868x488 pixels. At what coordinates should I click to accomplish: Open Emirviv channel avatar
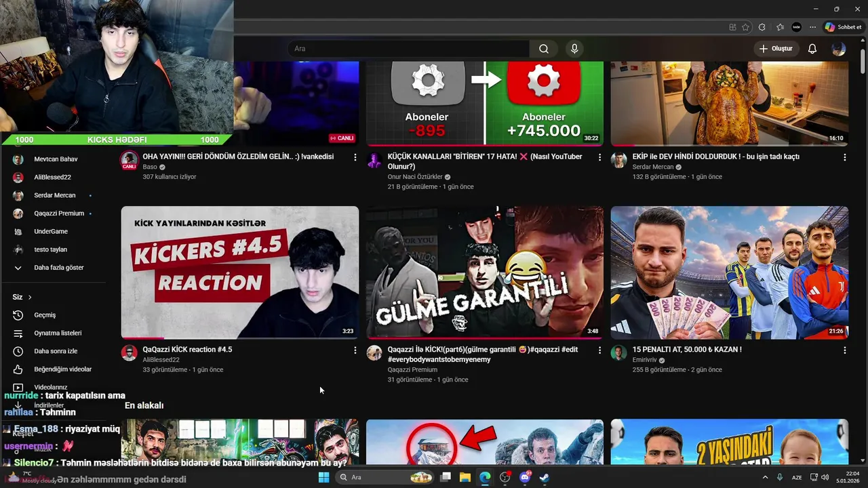coord(618,353)
